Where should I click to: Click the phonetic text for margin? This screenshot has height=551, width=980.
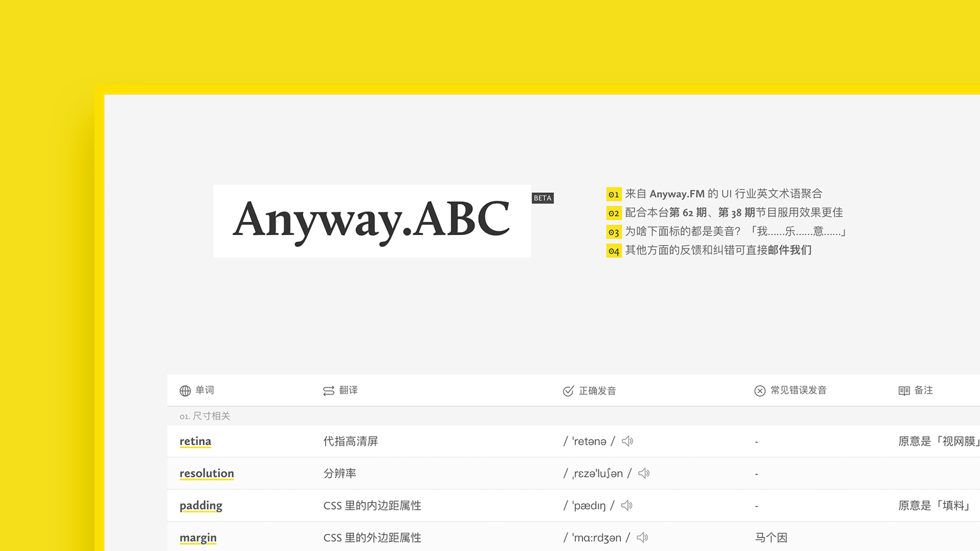[597, 538]
